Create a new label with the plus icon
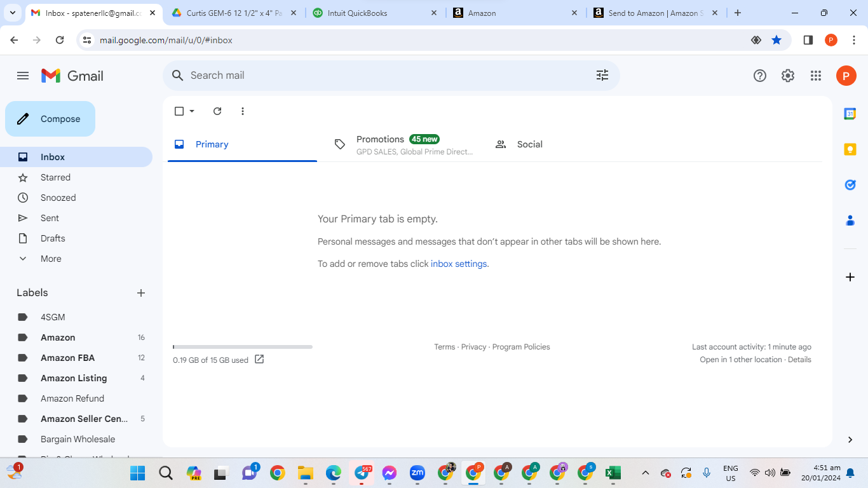The width and height of the screenshot is (868, 488). 141,293
